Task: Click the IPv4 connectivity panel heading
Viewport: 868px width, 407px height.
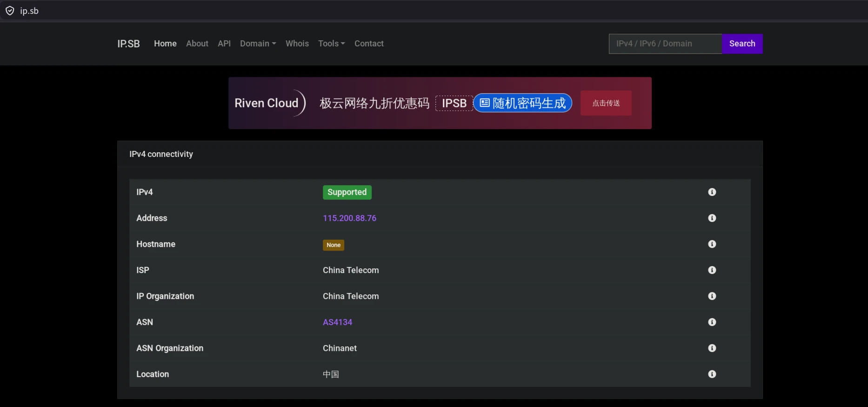Action: click(161, 154)
